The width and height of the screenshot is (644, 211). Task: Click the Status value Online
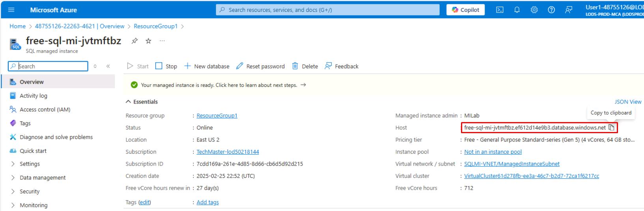(x=205, y=128)
